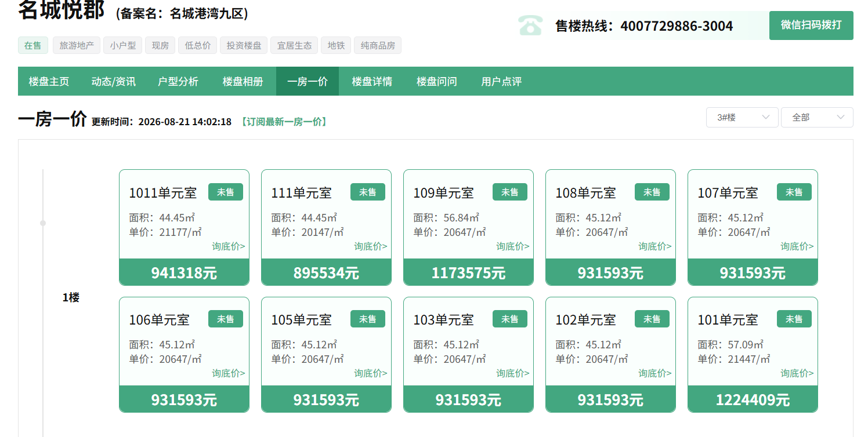Click the hotline number 4007729886-3004

tap(677, 26)
